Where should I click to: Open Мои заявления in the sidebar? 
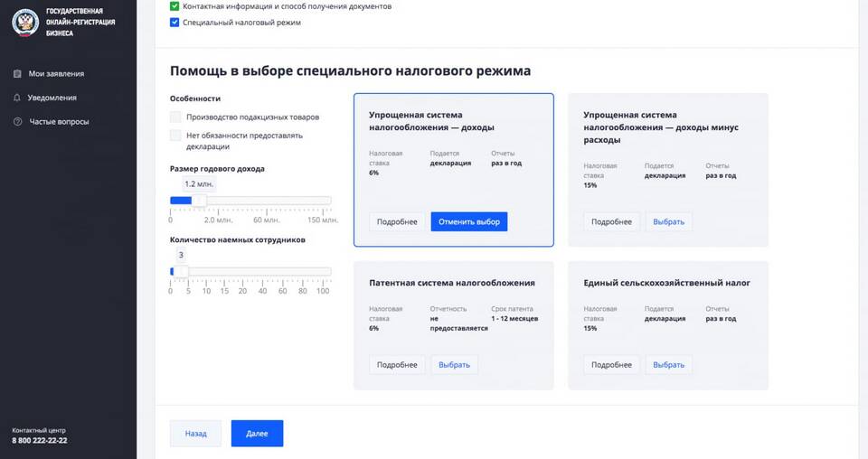click(56, 74)
